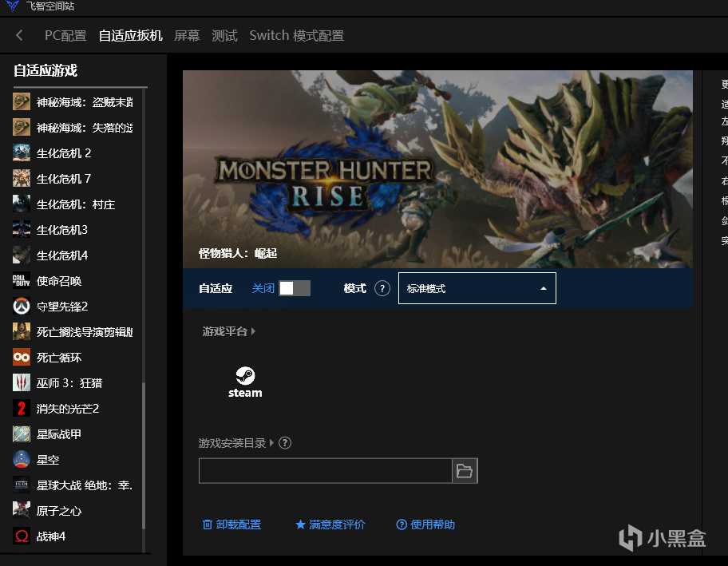Viewport: 728px width, 566px height.
Task: Toggle the 自适应 adaptive trigger switch
Action: [x=295, y=288]
